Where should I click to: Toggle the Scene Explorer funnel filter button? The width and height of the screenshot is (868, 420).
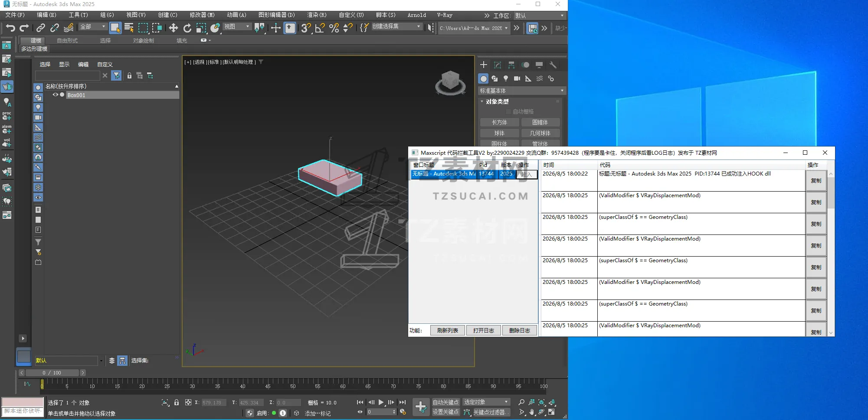tap(116, 76)
